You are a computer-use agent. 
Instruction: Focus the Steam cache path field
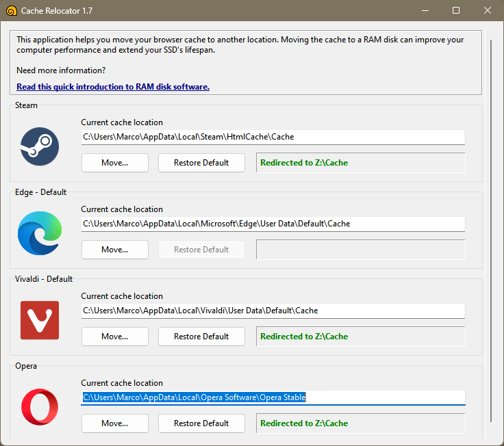273,137
